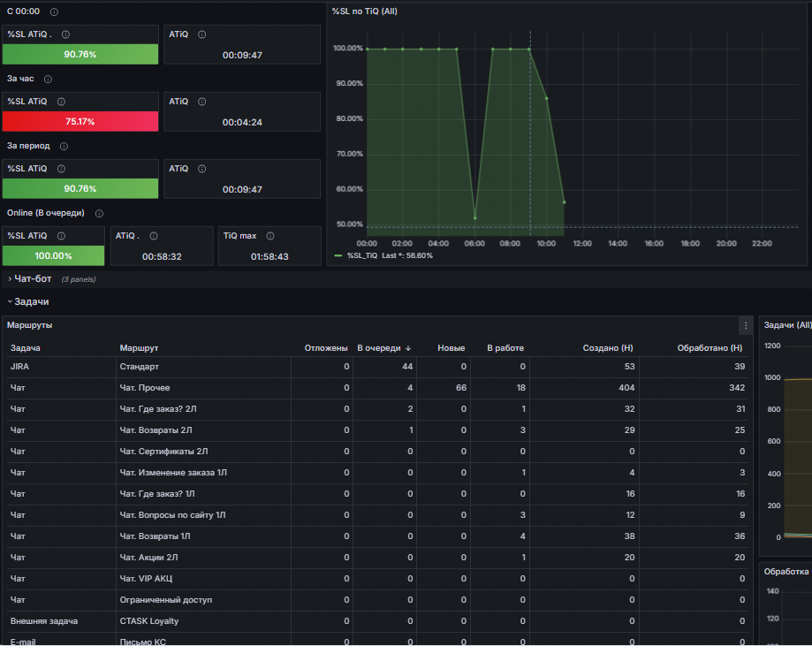812x646 pixels.
Task: Click info icon beside "За период" heading
Action: [64, 146]
